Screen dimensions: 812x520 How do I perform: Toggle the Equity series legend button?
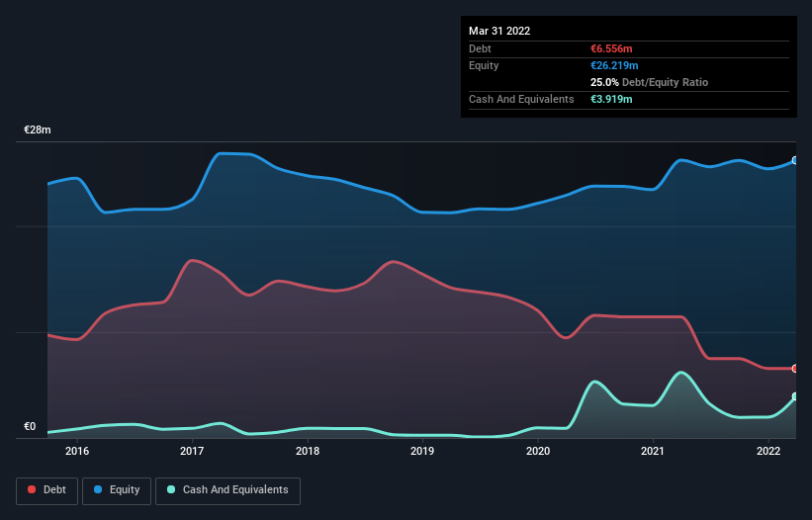pos(117,490)
